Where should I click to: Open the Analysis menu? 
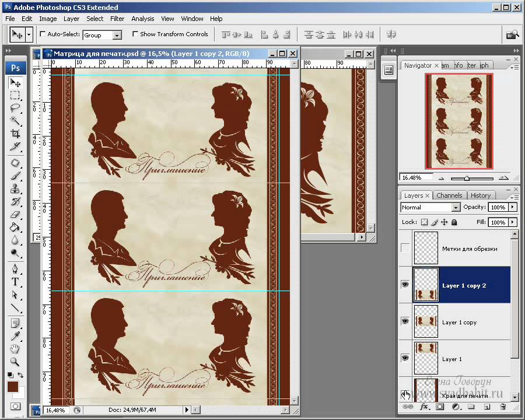click(143, 19)
